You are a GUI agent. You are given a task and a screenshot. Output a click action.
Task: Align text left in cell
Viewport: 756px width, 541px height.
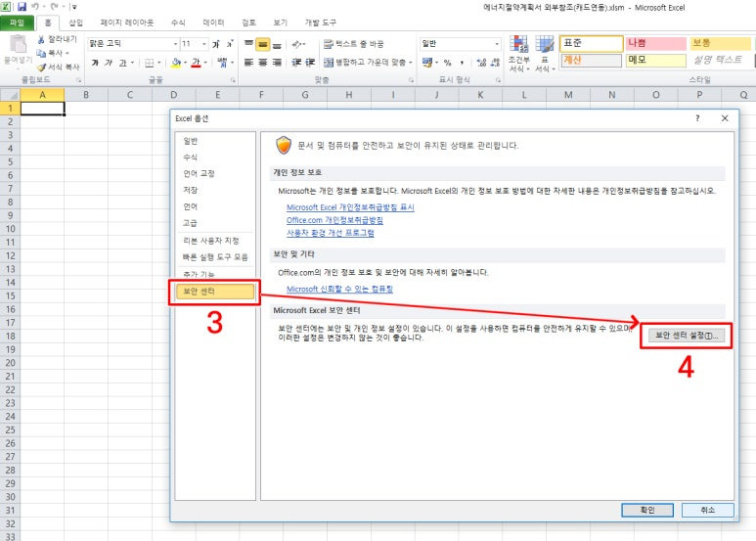pyautogui.click(x=248, y=63)
